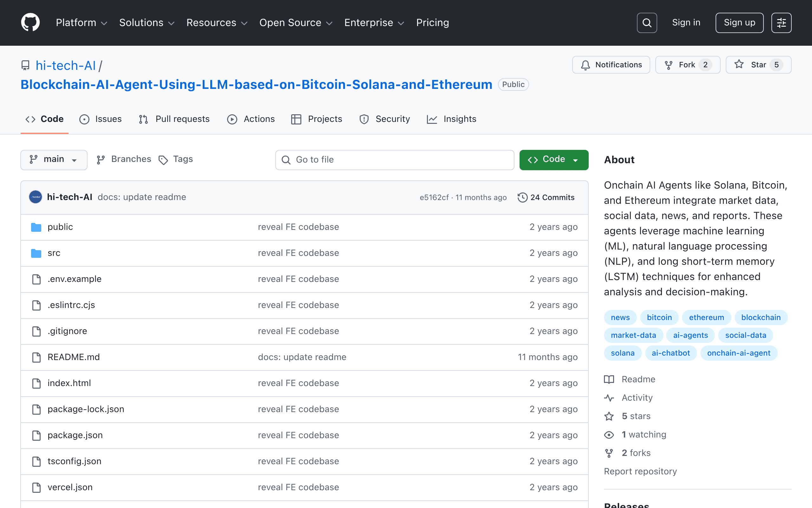Open the main branch selector dropdown
Viewport: 812px width, 508px height.
(54, 160)
